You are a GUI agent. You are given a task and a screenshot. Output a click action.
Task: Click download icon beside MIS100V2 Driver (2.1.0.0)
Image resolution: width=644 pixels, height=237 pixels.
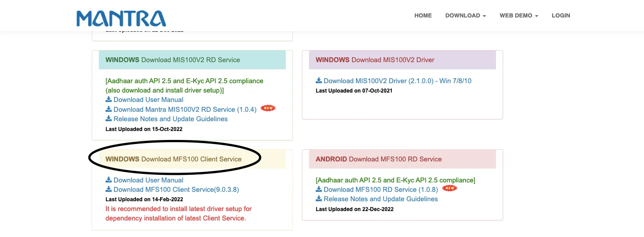(x=319, y=80)
